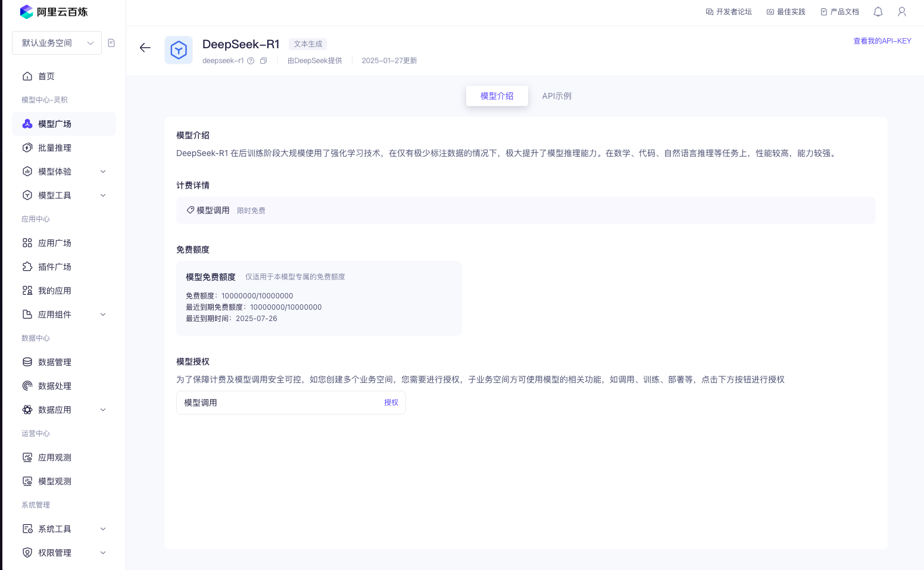The height and width of the screenshot is (570, 924).
Task: Click the 开发者论坛 forum icon
Action: [710, 12]
